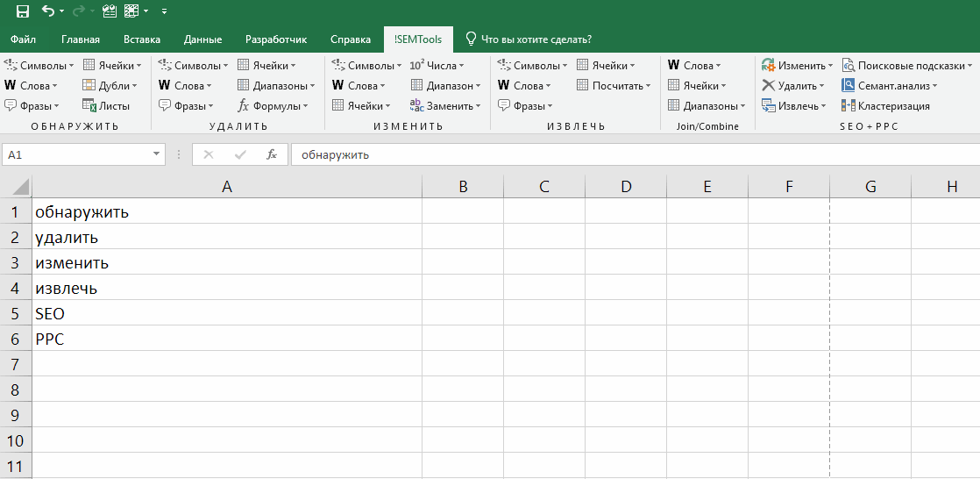
Task: Select the column C header
Action: pyautogui.click(x=543, y=186)
